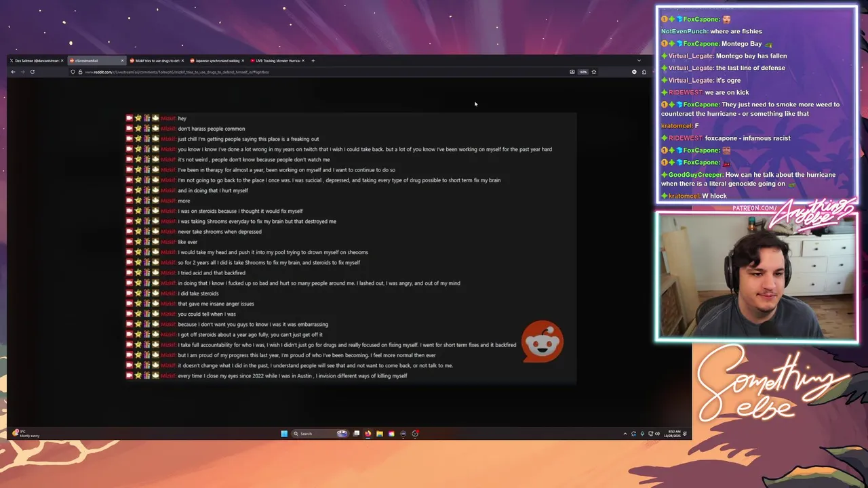Open the network tray icon
This screenshot has height=488, width=868.
click(650, 434)
